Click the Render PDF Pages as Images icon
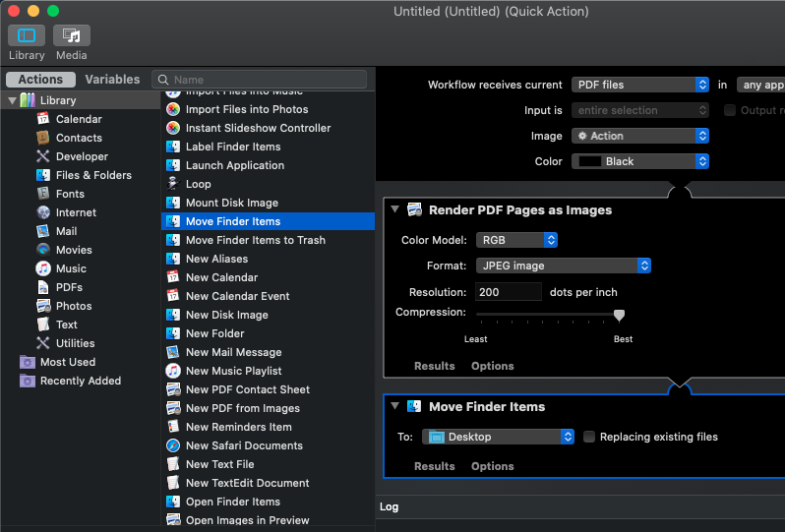Image resolution: width=785 pixels, height=532 pixels. (x=414, y=209)
